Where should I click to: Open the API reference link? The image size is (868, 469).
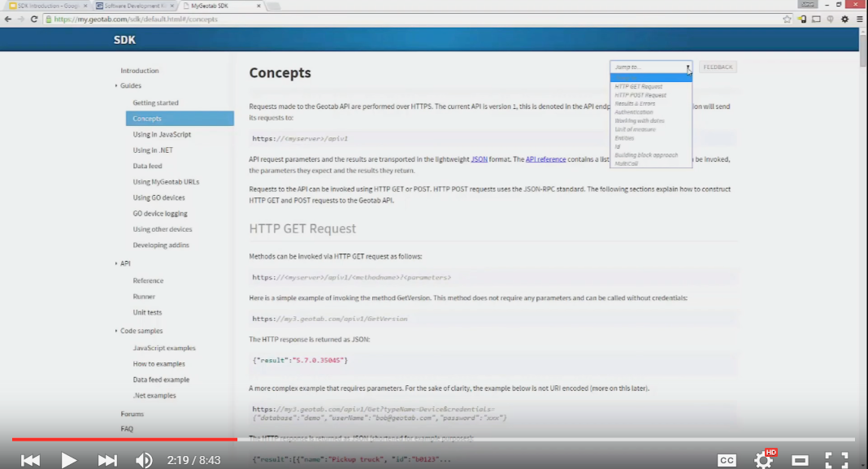pyautogui.click(x=545, y=159)
